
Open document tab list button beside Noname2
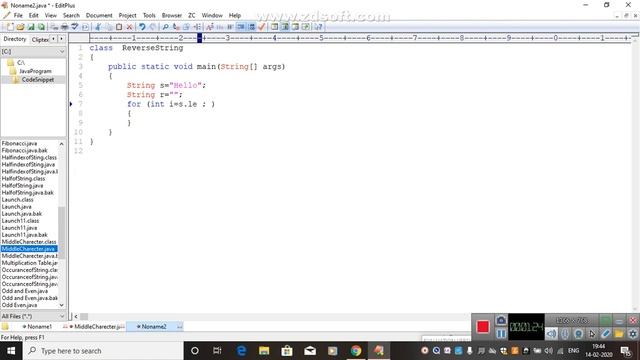coord(180,327)
